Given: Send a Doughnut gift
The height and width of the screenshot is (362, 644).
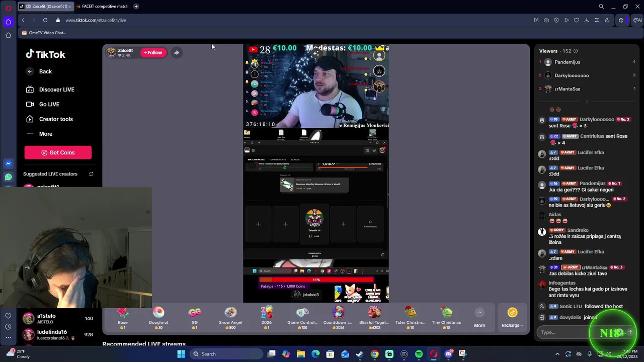Looking at the screenshot, I should point(158,317).
